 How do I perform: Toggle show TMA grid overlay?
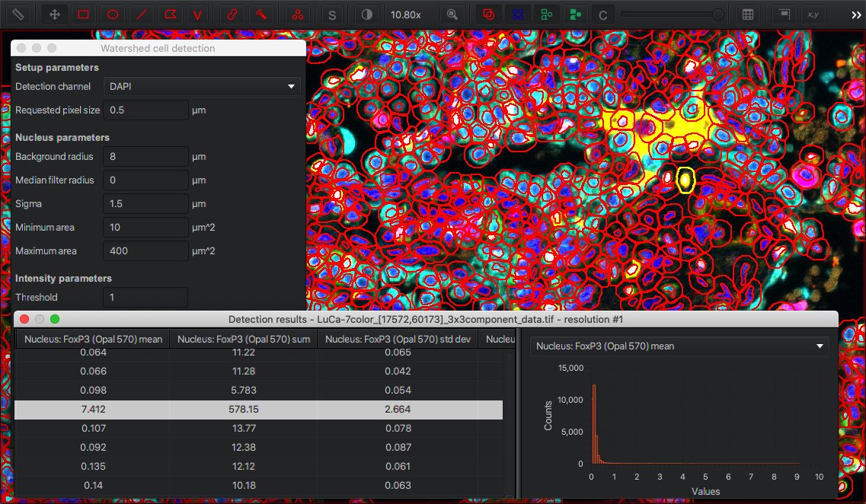pos(517,14)
